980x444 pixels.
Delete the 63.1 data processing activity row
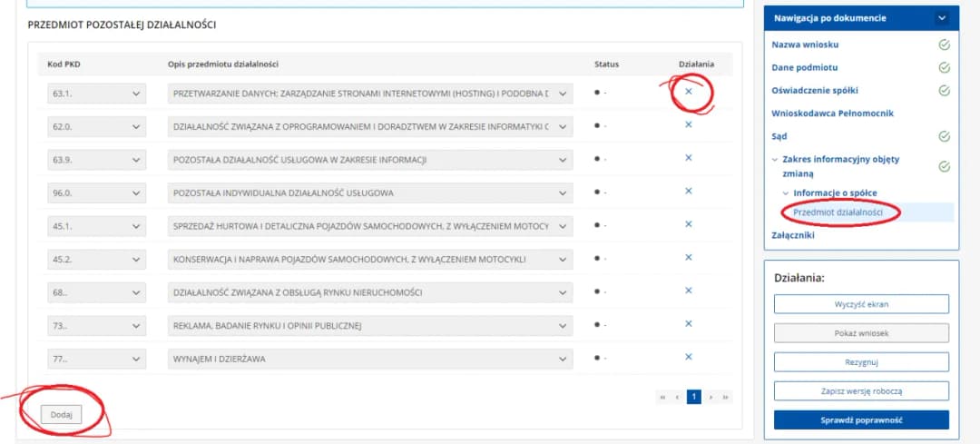[688, 92]
